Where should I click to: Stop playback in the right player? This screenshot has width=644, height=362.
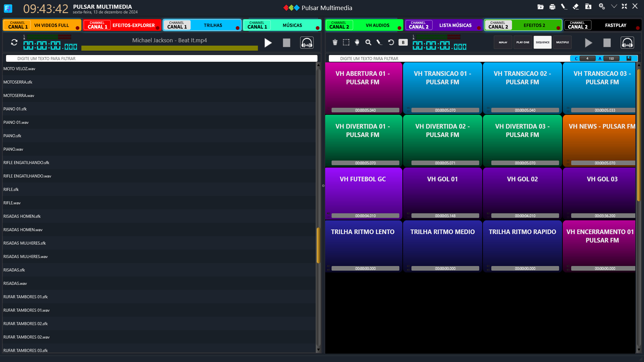coord(607,43)
